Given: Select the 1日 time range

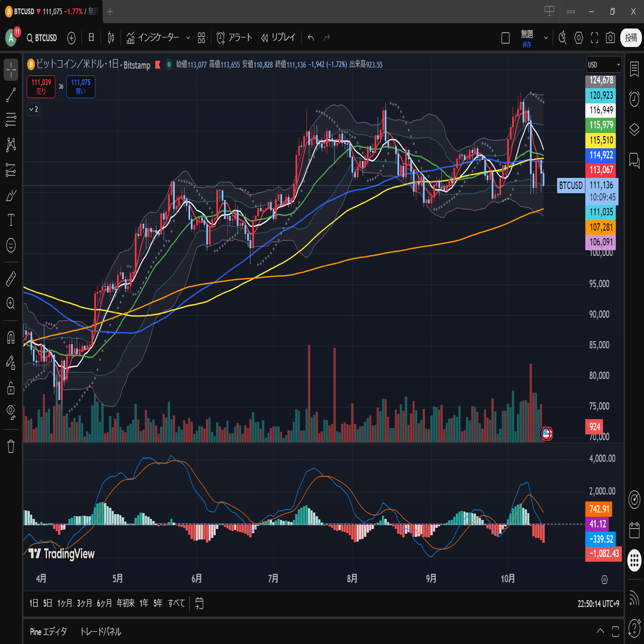Looking at the screenshot, I should pos(34,603).
